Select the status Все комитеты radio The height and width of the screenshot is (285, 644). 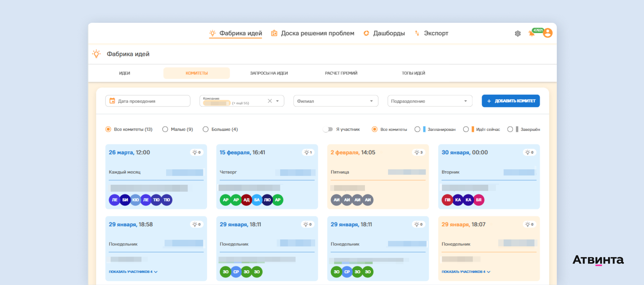pyautogui.click(x=375, y=129)
